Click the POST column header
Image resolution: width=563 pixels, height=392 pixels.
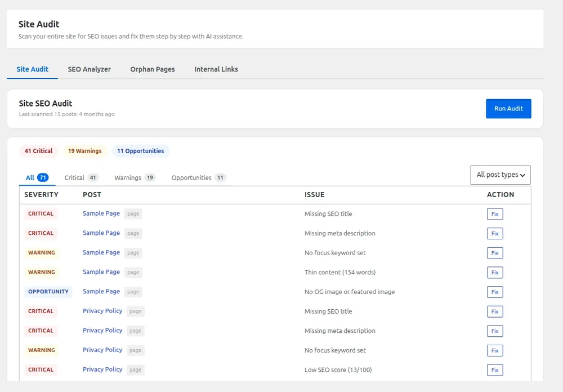point(92,194)
